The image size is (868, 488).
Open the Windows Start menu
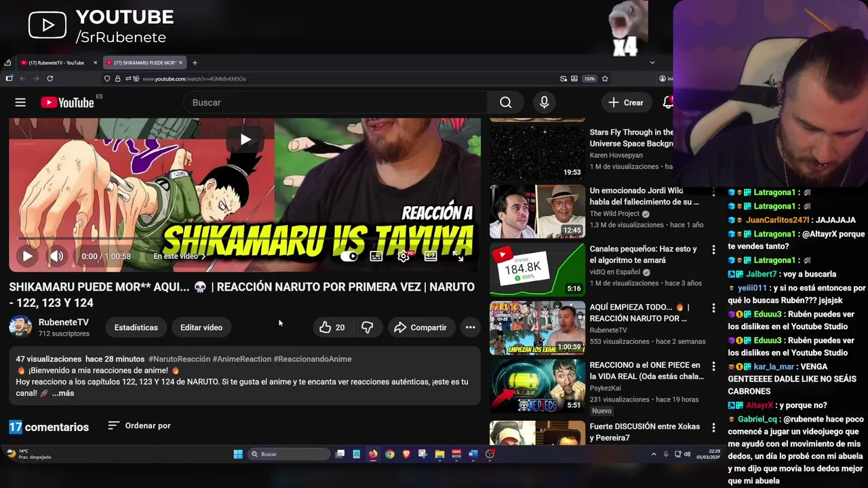tap(238, 454)
